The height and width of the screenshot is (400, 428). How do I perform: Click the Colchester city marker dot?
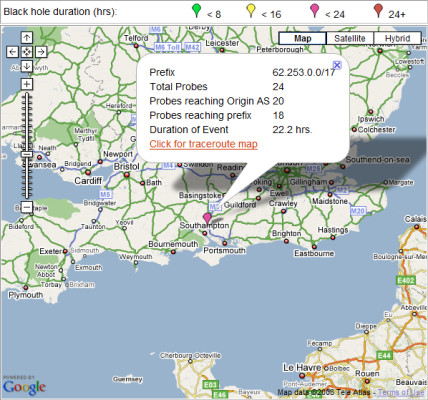[354, 129]
